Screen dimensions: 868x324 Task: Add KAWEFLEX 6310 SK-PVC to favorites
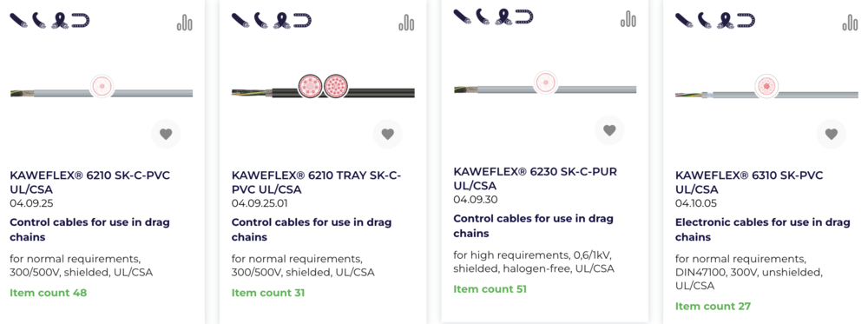(x=832, y=134)
